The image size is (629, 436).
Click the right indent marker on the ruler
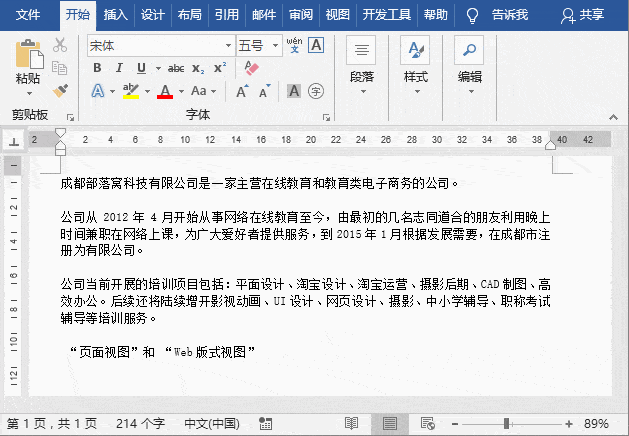[x=550, y=145]
